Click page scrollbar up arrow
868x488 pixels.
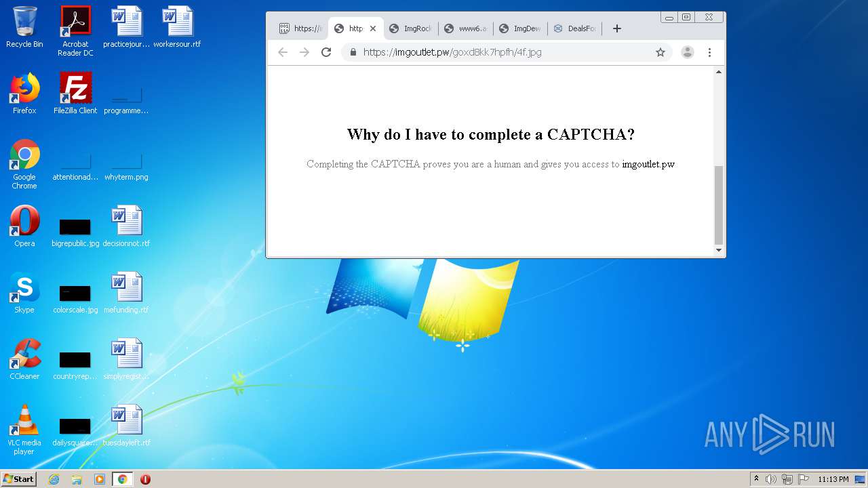(719, 72)
